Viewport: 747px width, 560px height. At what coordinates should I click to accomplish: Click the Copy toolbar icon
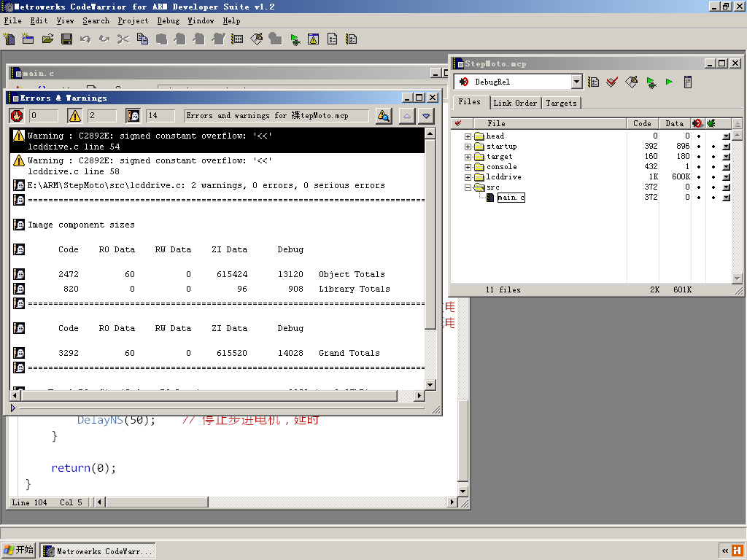142,39
